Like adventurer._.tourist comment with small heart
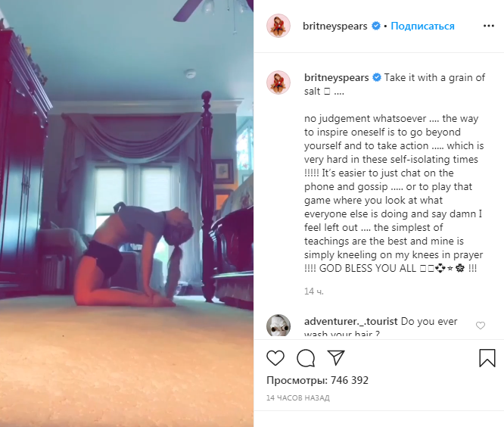Image resolution: width=504 pixels, height=427 pixels. pyautogui.click(x=481, y=326)
